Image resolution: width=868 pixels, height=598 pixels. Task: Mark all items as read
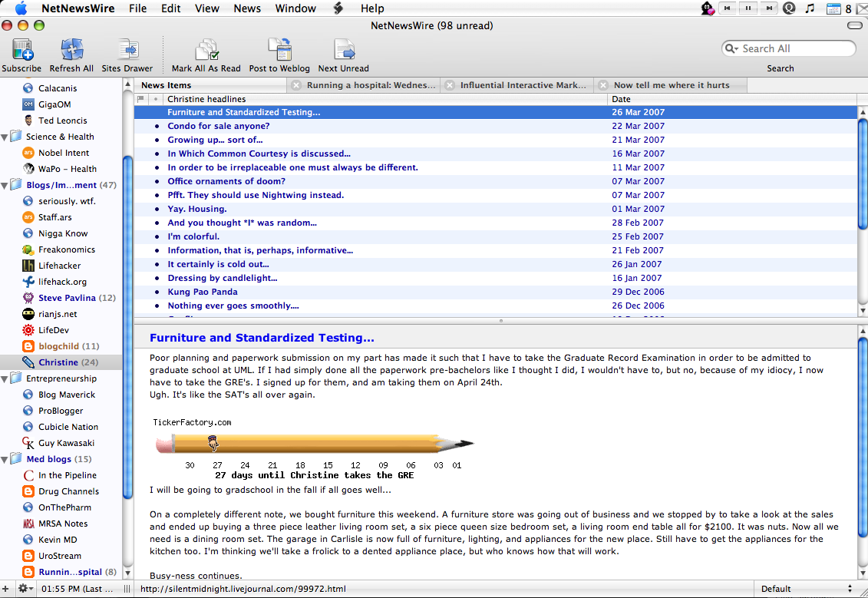point(206,49)
